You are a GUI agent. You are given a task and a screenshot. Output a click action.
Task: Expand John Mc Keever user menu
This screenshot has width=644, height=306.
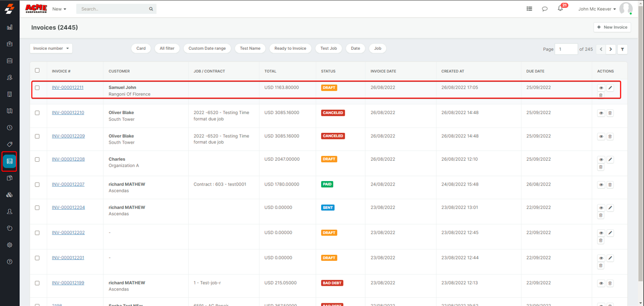coord(597,9)
